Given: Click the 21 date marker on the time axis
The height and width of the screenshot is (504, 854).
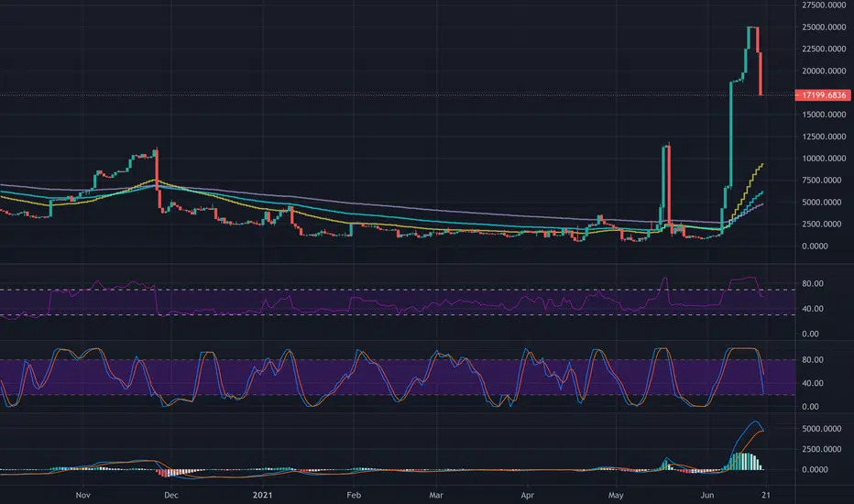Looking at the screenshot, I should pos(766,495).
